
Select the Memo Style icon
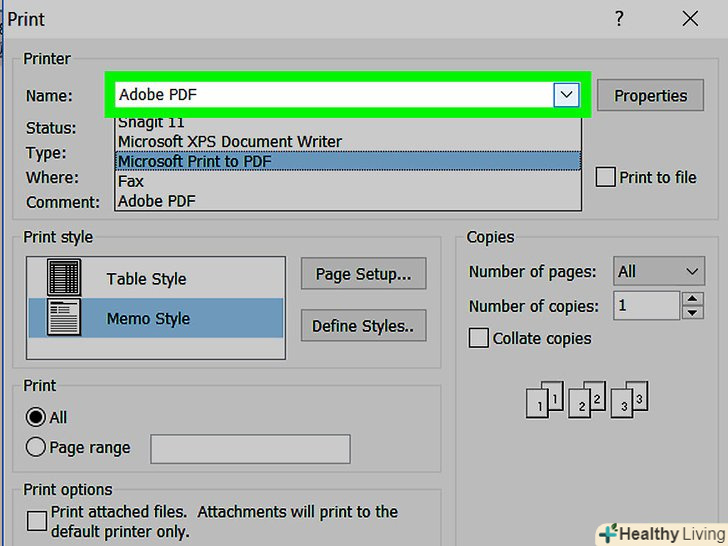pos(64,317)
